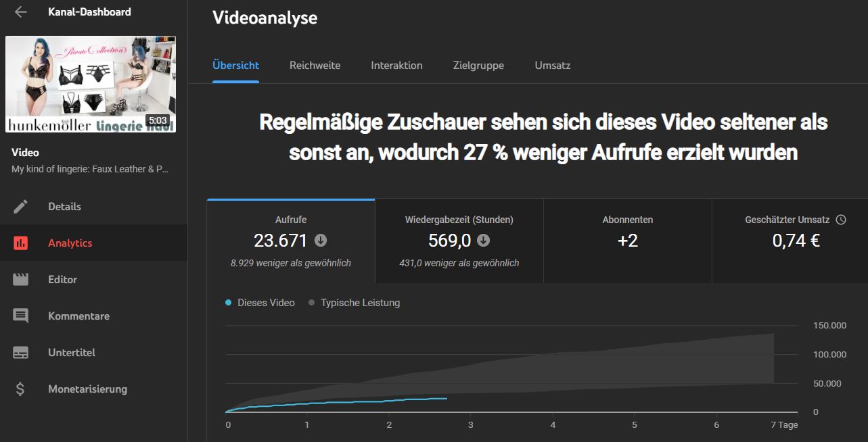Image resolution: width=868 pixels, height=442 pixels.
Task: Click the red Analytics bar chart icon
Action: click(21, 243)
